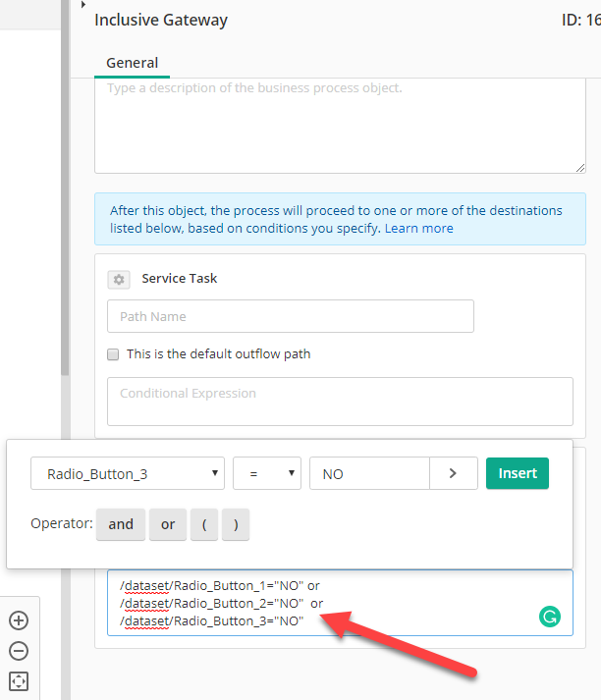
Task: Insert the 'or' operator
Action: click(168, 524)
